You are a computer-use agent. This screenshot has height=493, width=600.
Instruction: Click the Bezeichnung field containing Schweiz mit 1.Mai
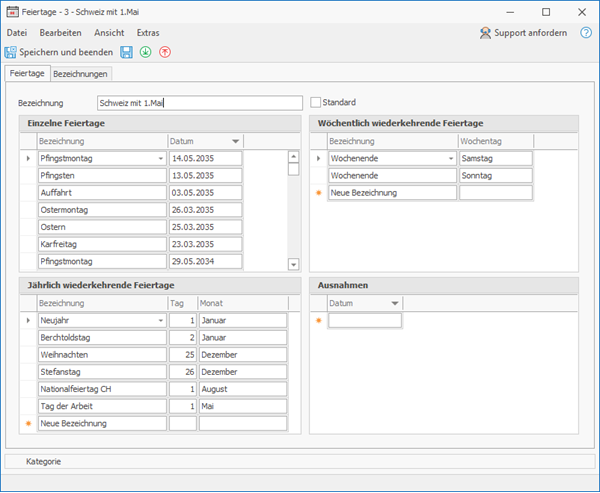tap(200, 103)
